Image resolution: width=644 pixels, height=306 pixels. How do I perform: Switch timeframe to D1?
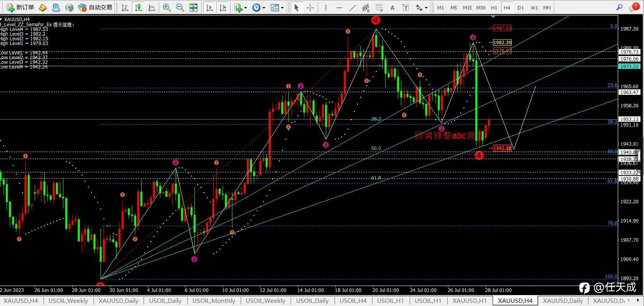click(520, 7)
